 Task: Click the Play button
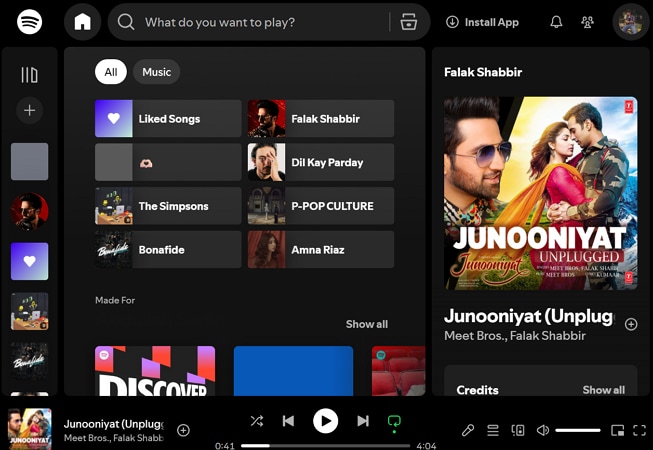pos(325,421)
